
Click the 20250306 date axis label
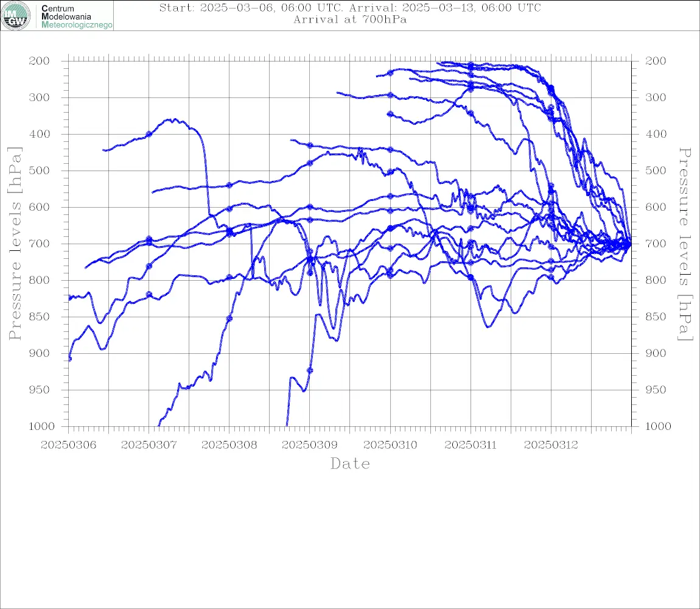coord(68,445)
